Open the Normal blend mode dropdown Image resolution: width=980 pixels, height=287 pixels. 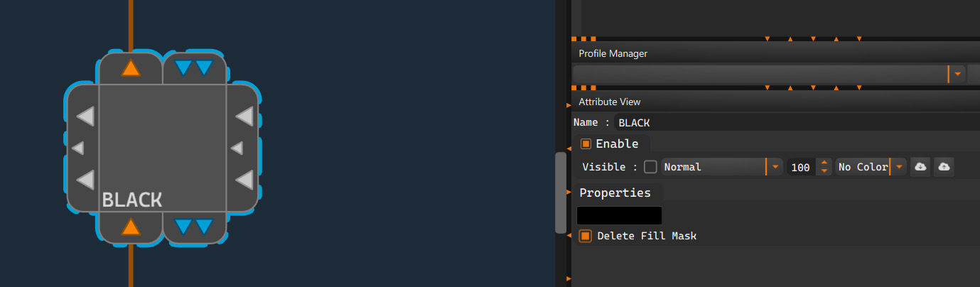tap(721, 167)
